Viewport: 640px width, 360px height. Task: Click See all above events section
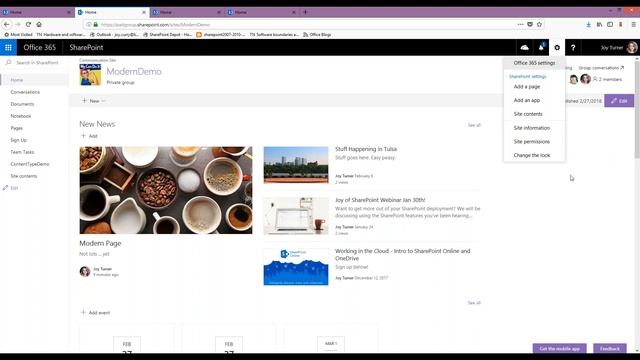click(474, 302)
